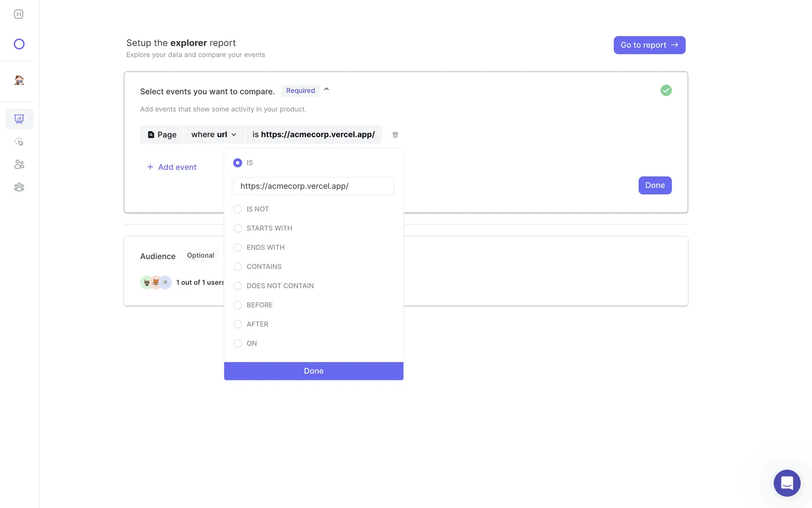Open the groups icon in the sidebar
Viewport: 812px width, 508px height.
click(19, 187)
